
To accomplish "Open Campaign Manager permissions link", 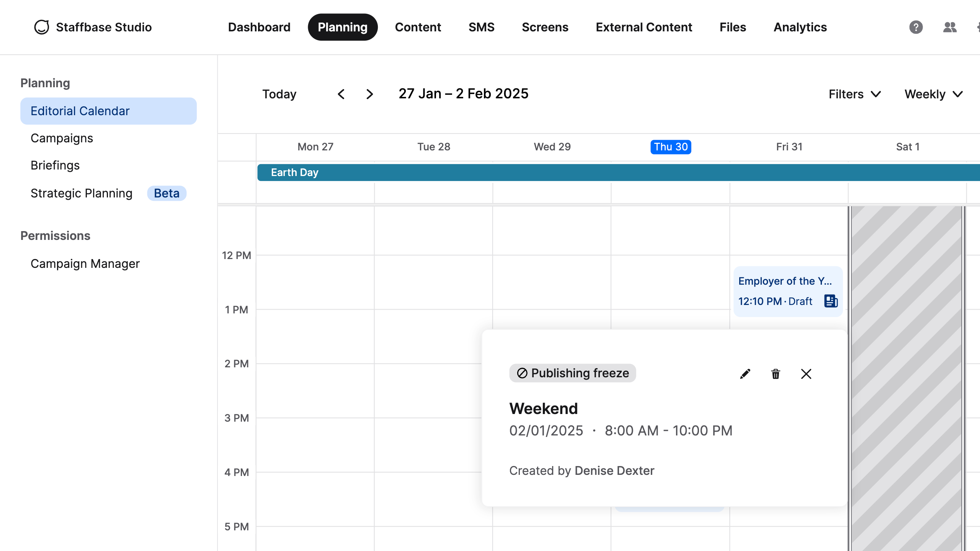I will pyautogui.click(x=85, y=264).
